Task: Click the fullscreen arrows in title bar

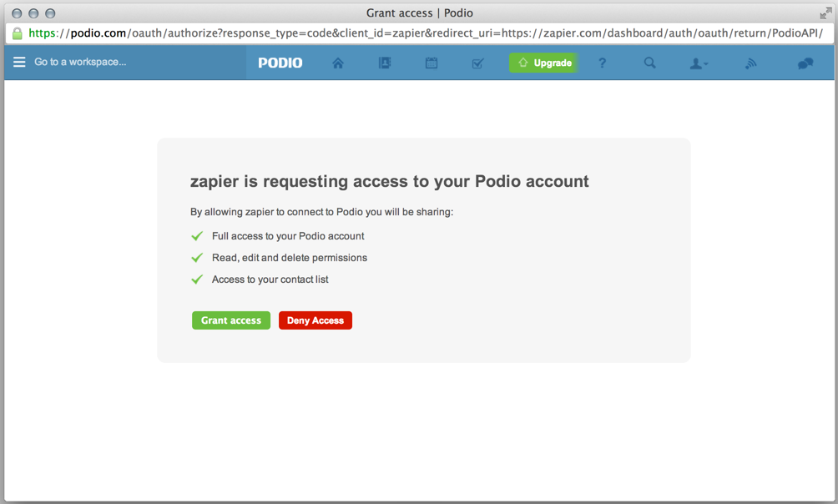Action: tap(825, 13)
